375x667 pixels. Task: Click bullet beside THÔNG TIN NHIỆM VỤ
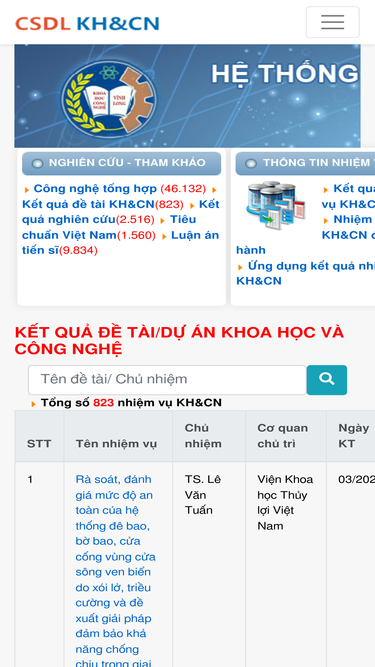pyautogui.click(x=251, y=163)
